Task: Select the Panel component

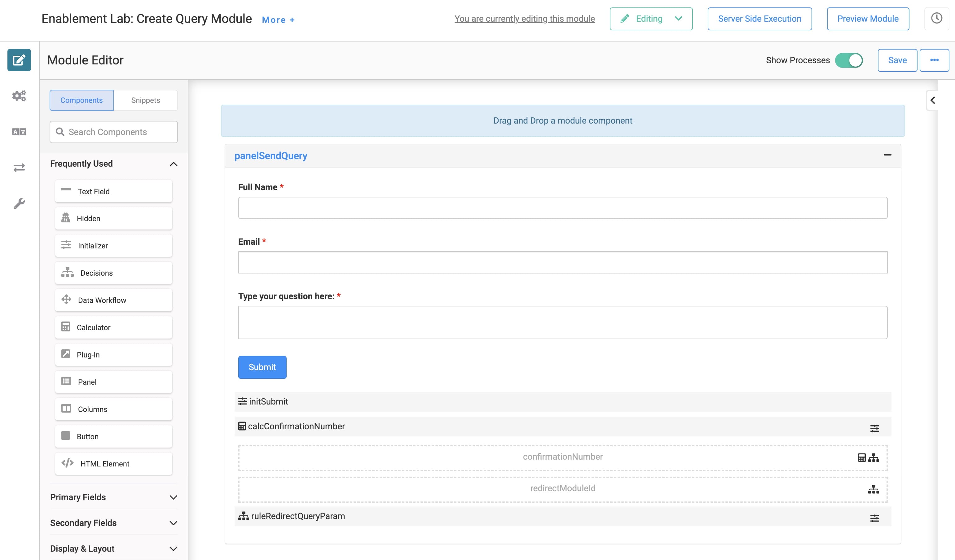Action: point(114,382)
